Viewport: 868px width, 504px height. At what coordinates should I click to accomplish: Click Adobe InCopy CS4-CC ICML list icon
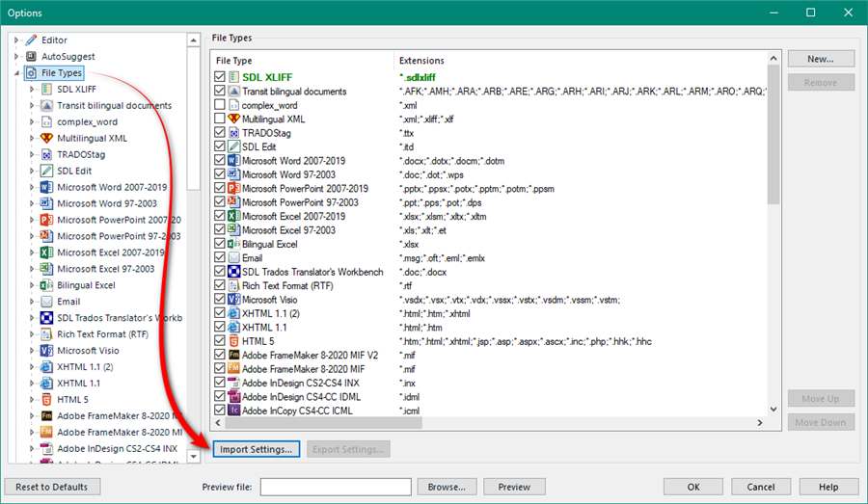click(x=234, y=411)
